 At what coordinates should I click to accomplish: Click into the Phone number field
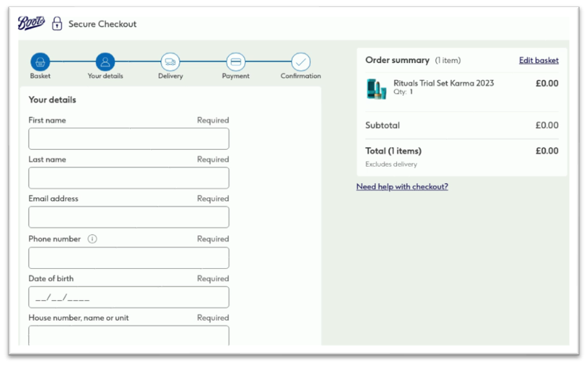[x=129, y=257]
